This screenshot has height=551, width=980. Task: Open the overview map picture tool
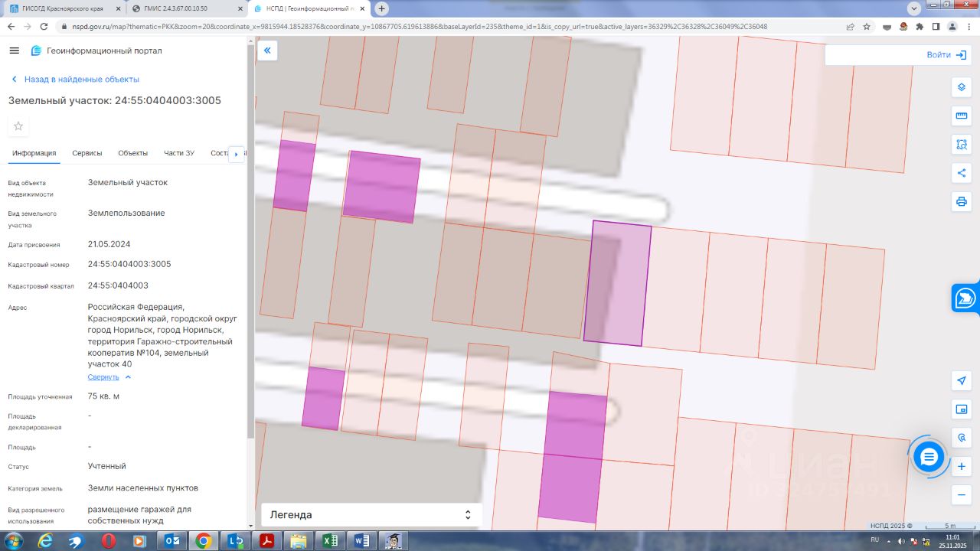tap(962, 409)
